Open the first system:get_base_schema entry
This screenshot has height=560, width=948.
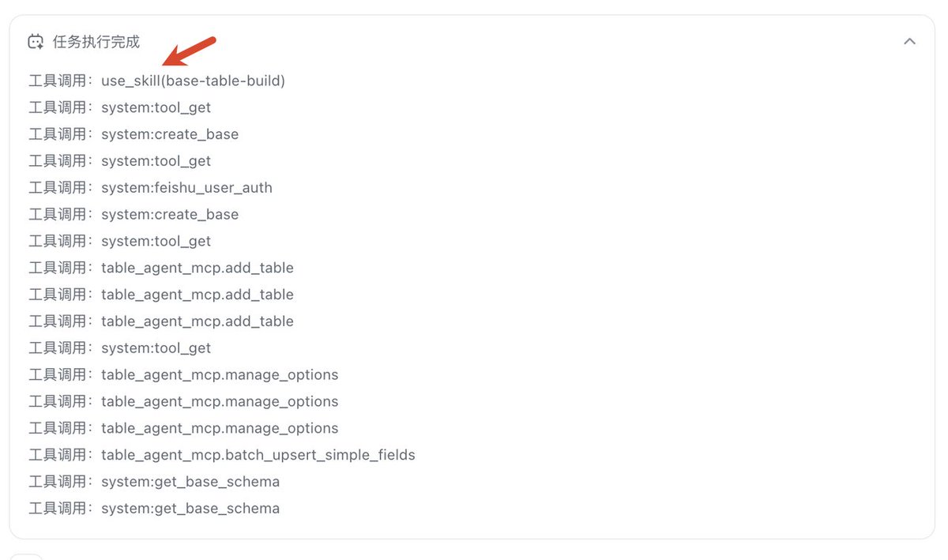coord(154,482)
